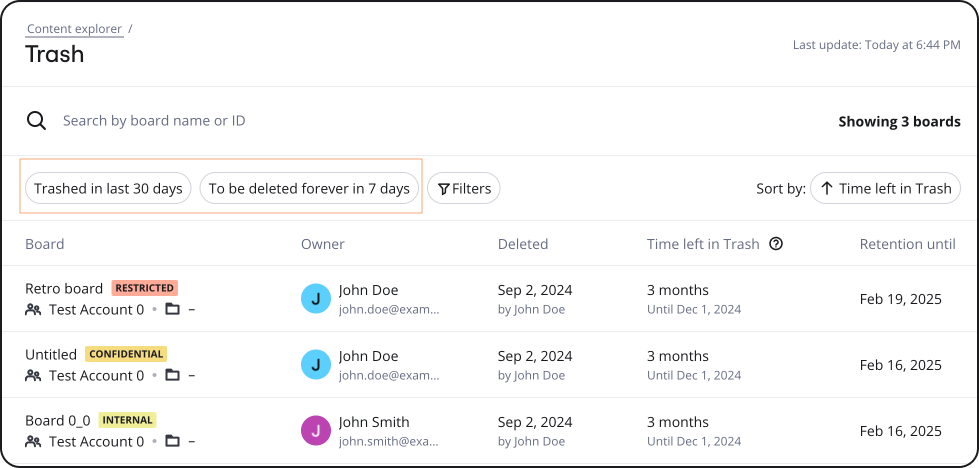The width and height of the screenshot is (979, 468).
Task: Sort by the Owner column header
Action: click(322, 244)
